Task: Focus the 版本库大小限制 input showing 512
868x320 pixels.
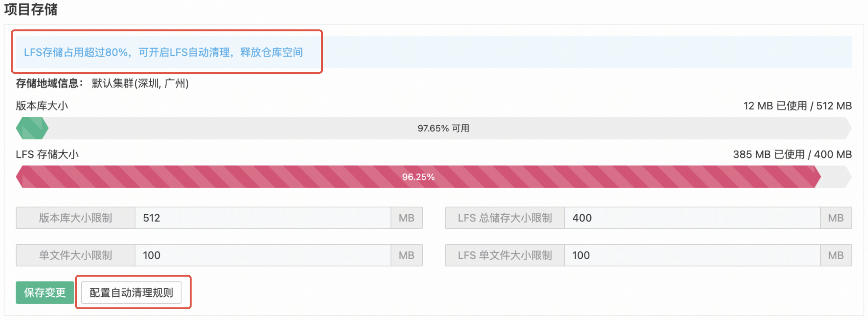Action: 263,218
